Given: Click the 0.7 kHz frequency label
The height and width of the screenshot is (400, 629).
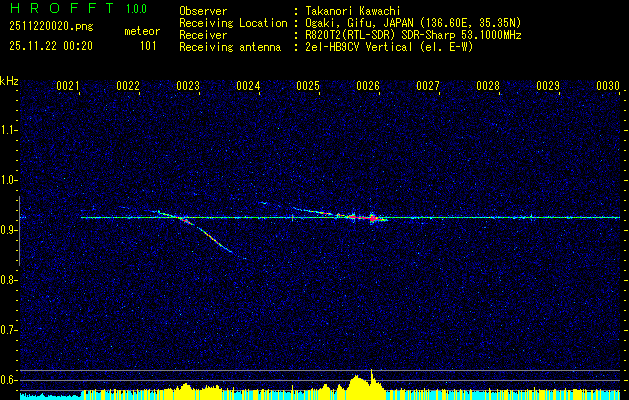Looking at the screenshot, I should (x=9, y=330).
